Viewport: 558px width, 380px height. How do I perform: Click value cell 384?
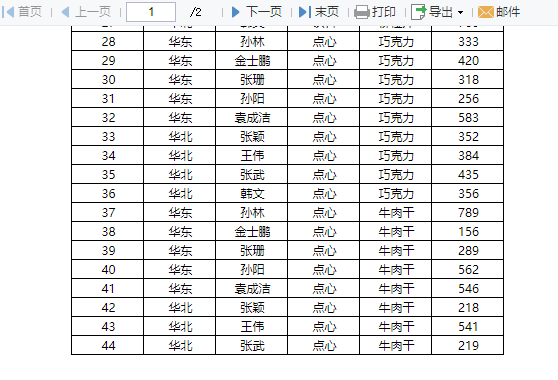(x=467, y=155)
